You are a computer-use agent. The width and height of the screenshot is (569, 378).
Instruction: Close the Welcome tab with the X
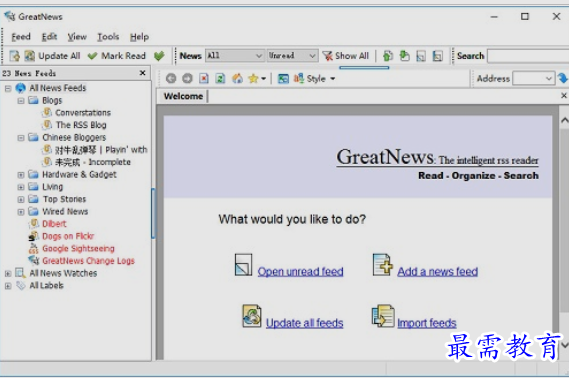(564, 95)
